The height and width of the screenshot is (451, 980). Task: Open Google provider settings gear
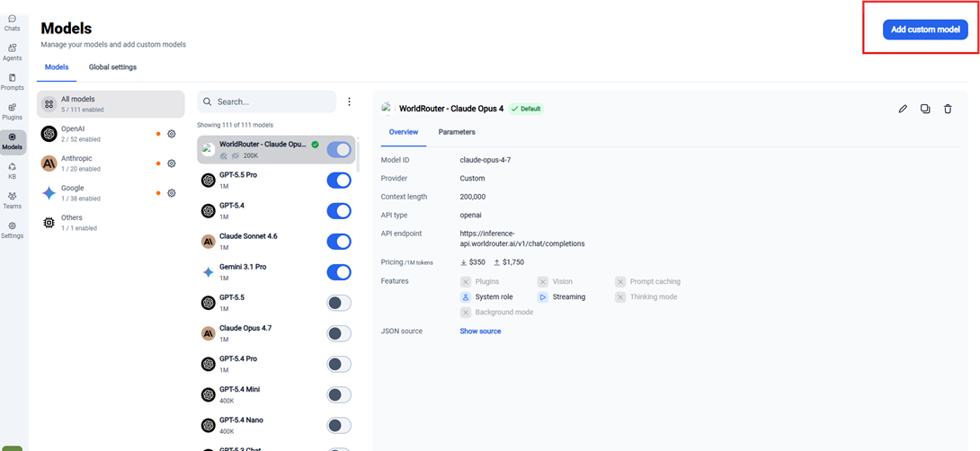(x=171, y=193)
